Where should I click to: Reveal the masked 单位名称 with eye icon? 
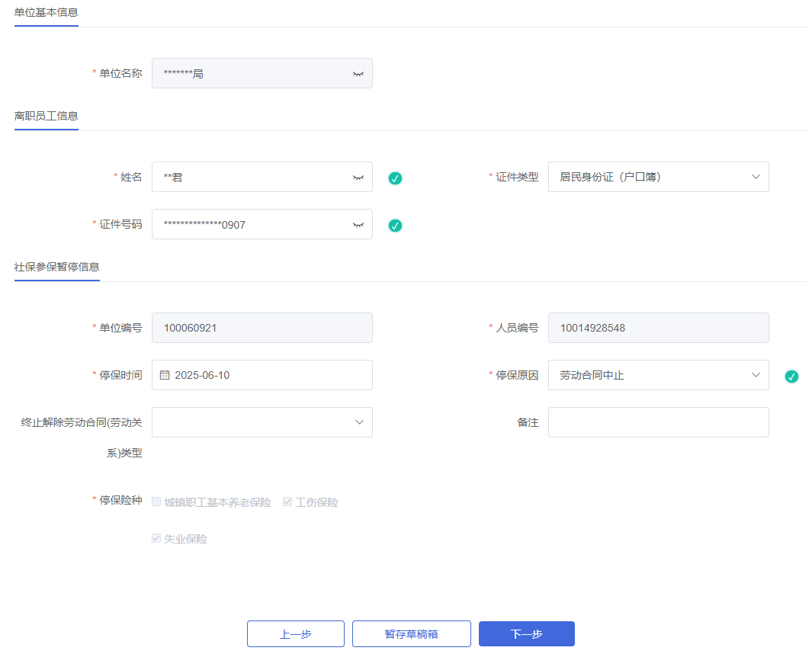pyautogui.click(x=358, y=74)
